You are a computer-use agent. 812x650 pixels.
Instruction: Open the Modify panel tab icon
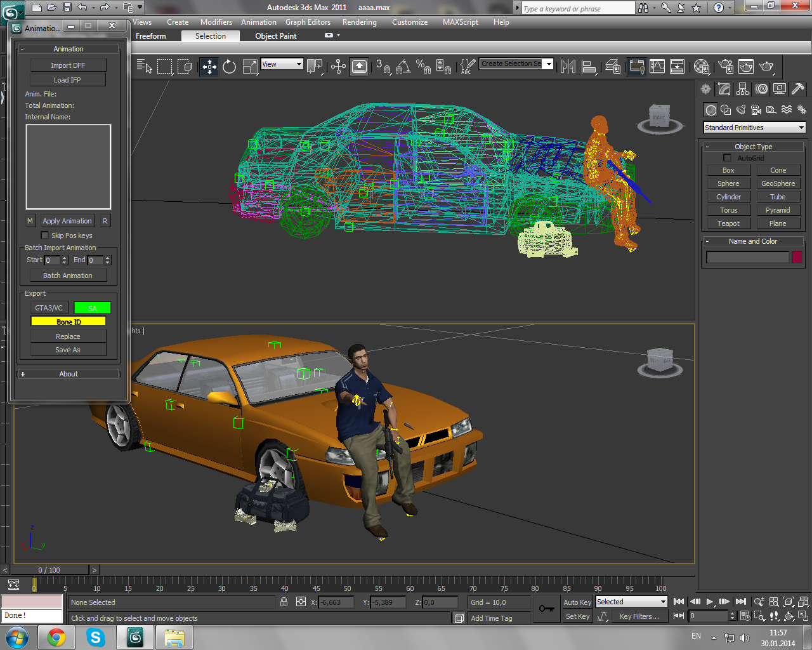pos(724,90)
